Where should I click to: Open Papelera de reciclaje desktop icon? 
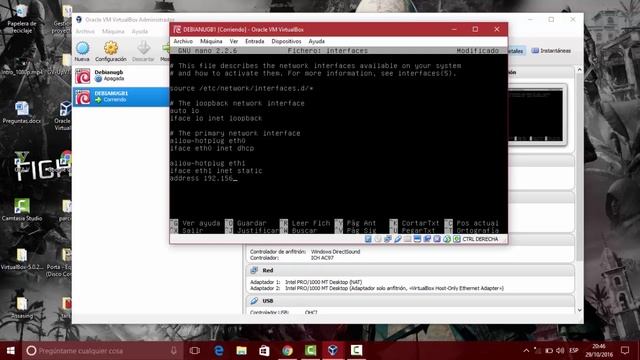click(x=22, y=18)
